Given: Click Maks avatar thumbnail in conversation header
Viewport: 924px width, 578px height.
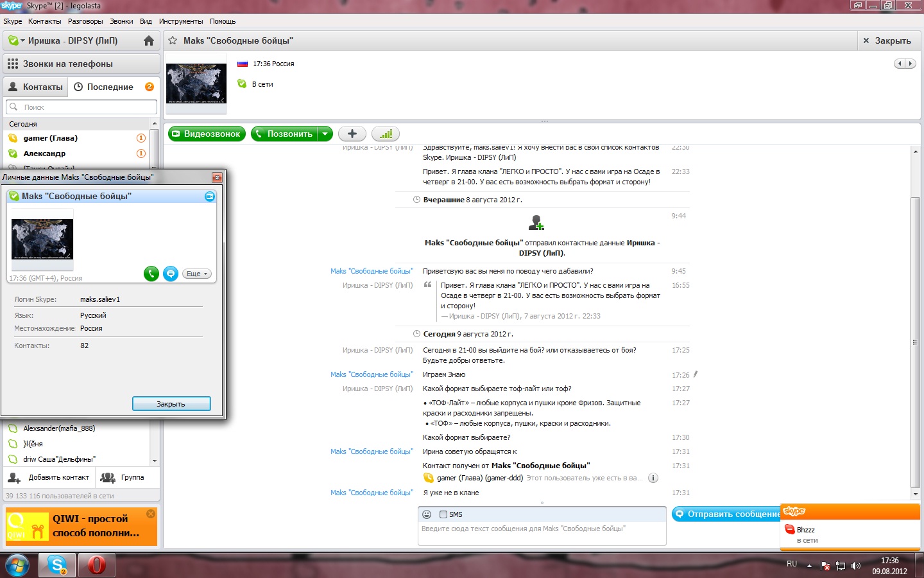Looking at the screenshot, I should pos(196,83).
